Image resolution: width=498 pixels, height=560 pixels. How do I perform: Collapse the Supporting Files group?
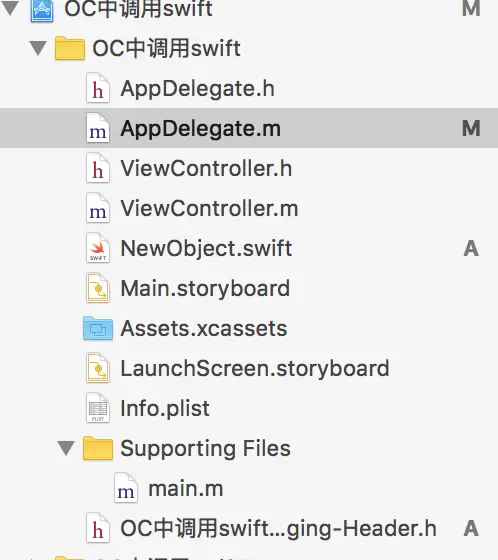[x=66, y=448]
